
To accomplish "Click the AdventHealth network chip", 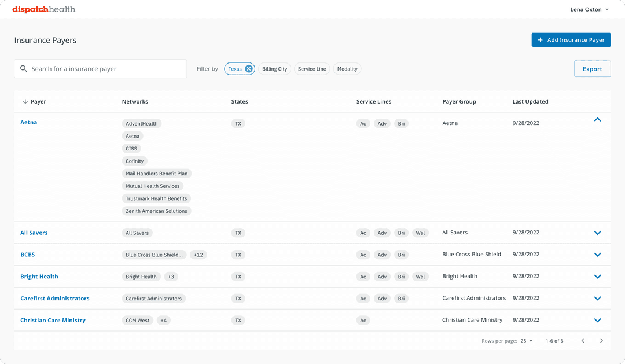I will (x=142, y=124).
